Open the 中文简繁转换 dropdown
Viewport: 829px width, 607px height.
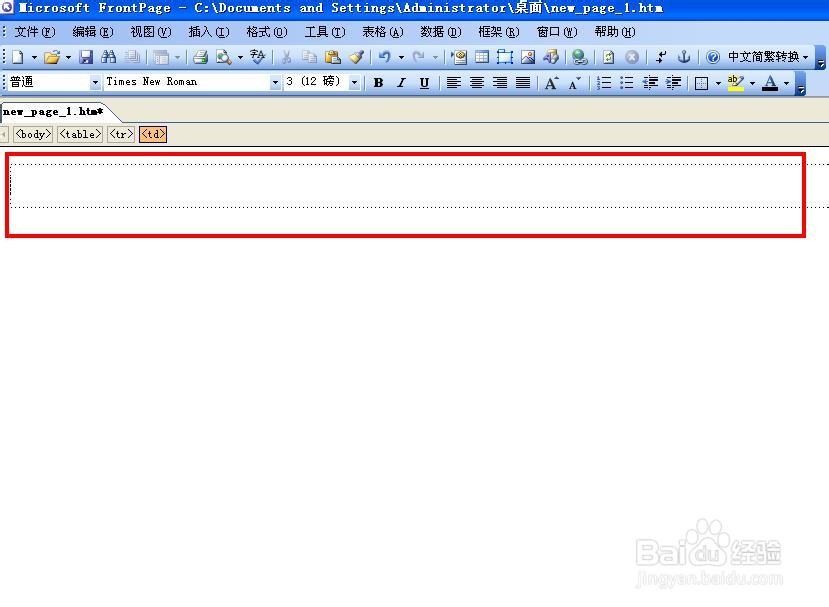pyautogui.click(x=768, y=57)
